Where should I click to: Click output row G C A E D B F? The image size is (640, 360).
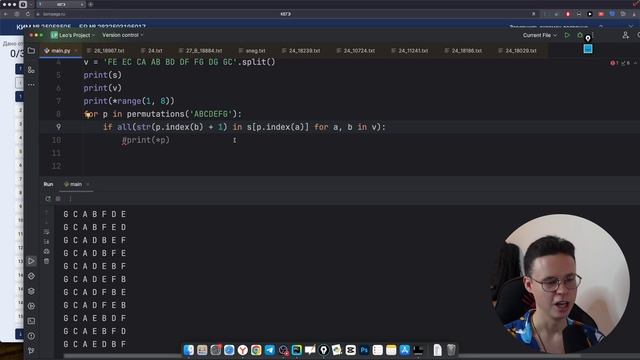[x=95, y=344]
